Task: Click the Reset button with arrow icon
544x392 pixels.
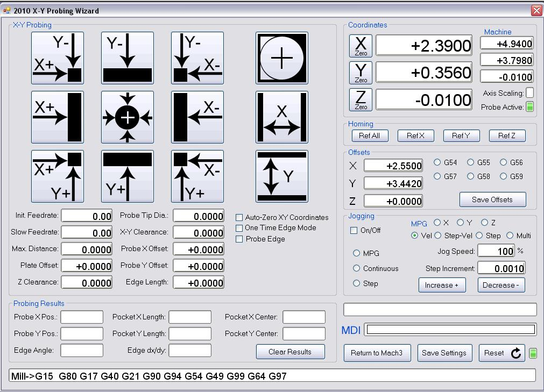Action: [x=502, y=353]
